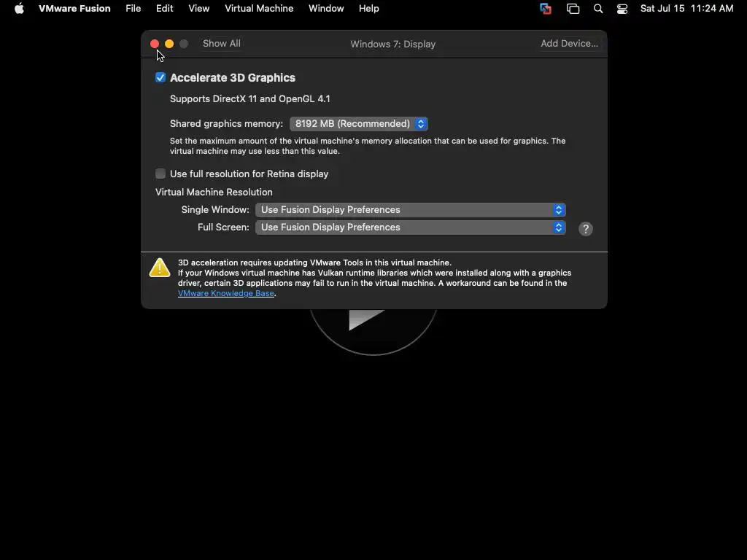
Task: Open the VMware Knowledge Base link
Action: point(226,293)
